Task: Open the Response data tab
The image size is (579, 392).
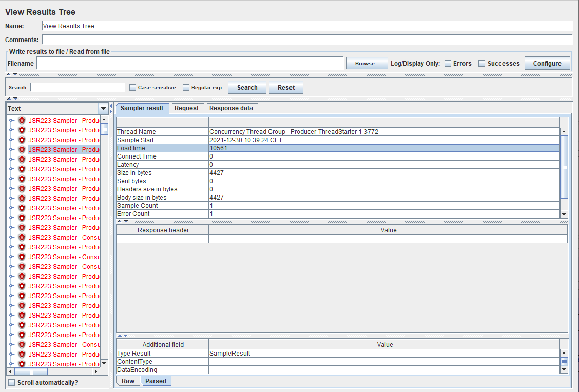Action: 231,108
